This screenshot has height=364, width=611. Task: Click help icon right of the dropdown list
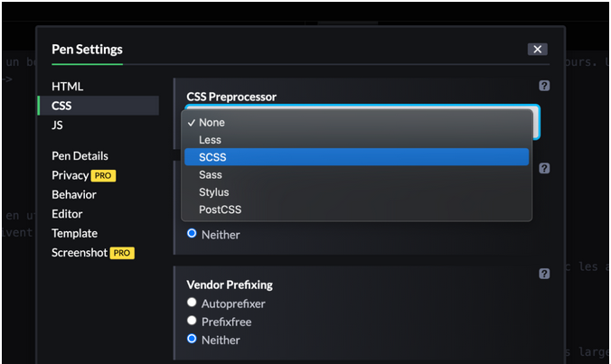click(x=544, y=168)
